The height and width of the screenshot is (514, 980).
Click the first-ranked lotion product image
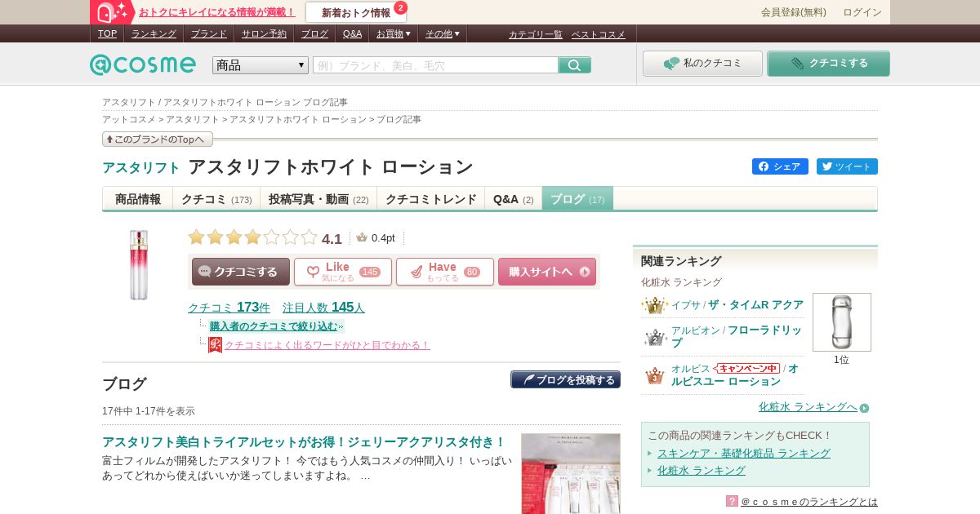click(x=842, y=322)
